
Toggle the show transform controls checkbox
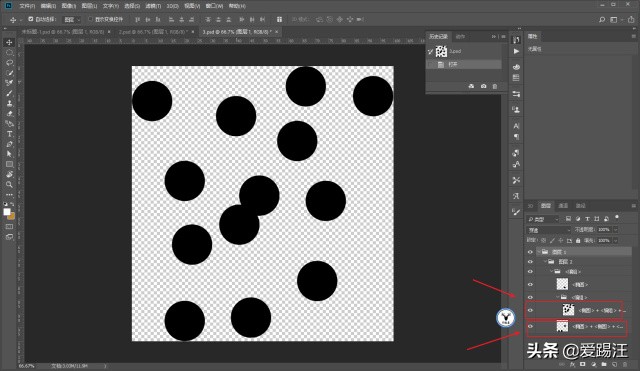[x=90, y=19]
